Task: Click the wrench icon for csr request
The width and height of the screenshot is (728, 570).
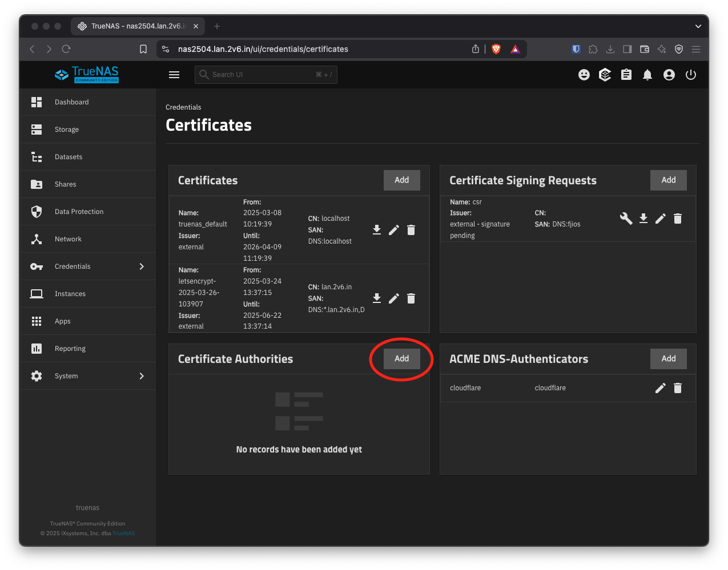Action: click(x=626, y=219)
